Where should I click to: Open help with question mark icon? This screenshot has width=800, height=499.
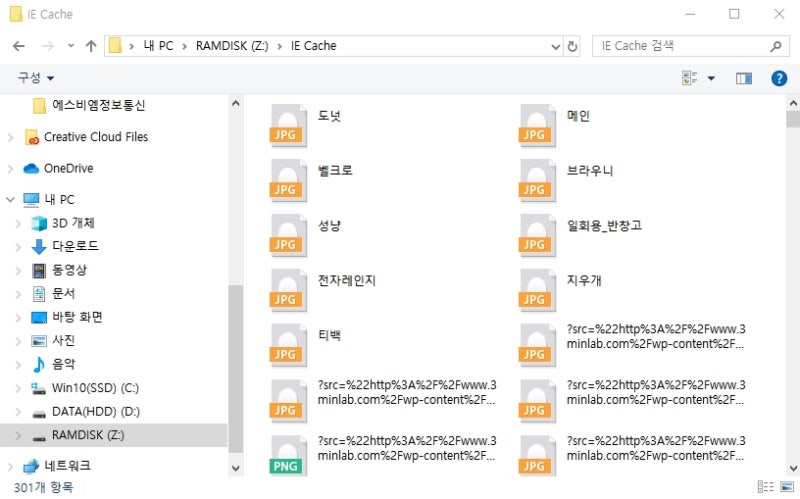pos(779,78)
